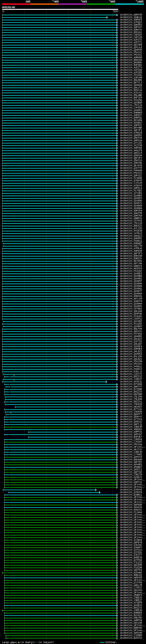The image size is (146, 644).
Task: Select label UniRef100_C6FD20
Action: coord(131,35)
